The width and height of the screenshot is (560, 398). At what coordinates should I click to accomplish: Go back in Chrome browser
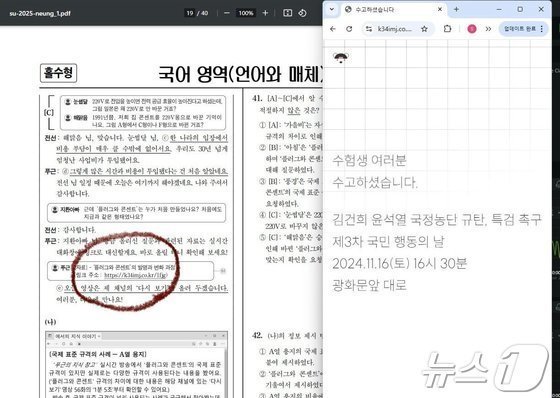coord(333,29)
